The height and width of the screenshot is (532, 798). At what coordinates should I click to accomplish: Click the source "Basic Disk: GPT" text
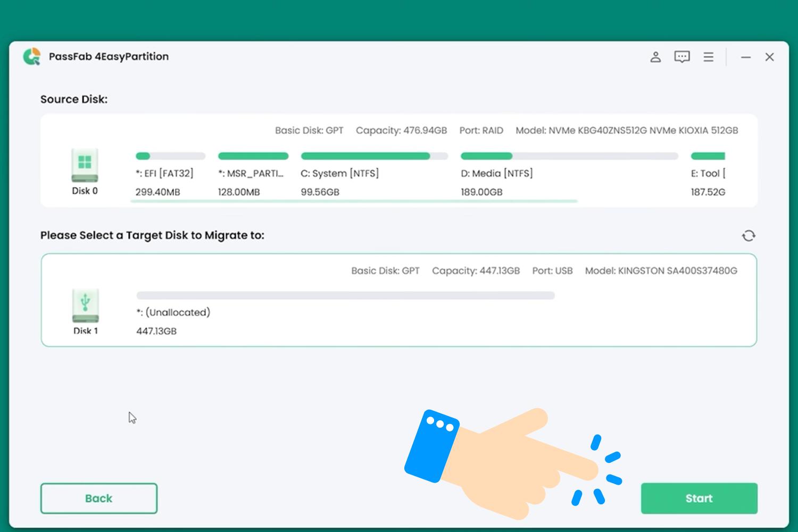coord(309,130)
